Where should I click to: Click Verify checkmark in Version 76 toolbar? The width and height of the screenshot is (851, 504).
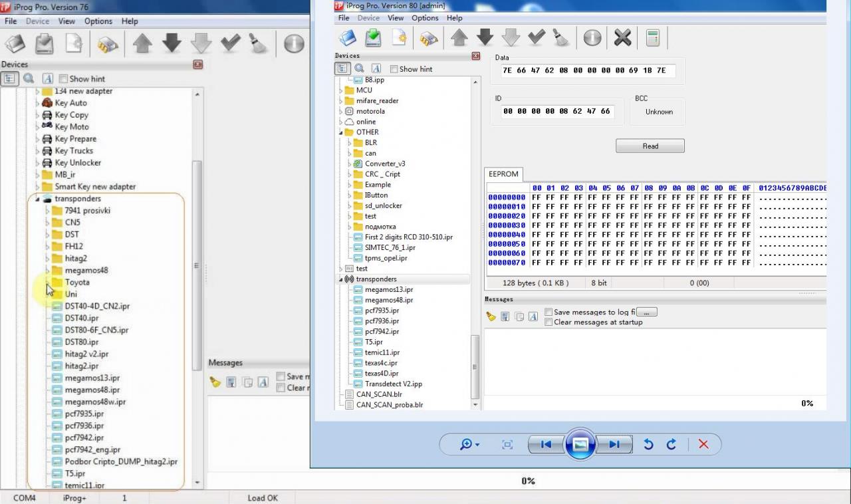(x=230, y=44)
